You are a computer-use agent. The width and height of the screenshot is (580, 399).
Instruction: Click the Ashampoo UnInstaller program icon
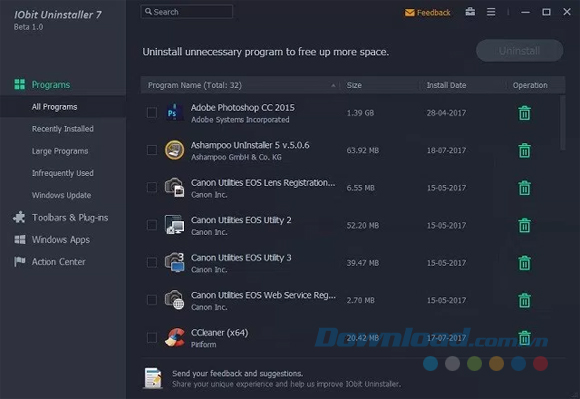[x=174, y=150]
